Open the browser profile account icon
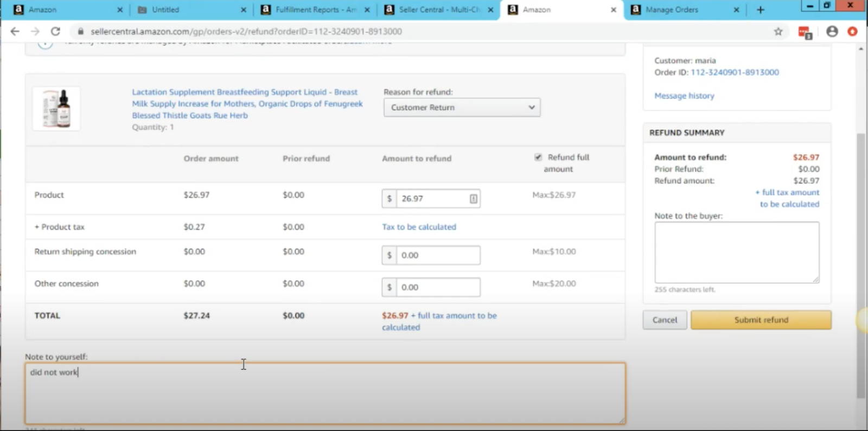Viewport: 868px width, 431px height. 832,31
